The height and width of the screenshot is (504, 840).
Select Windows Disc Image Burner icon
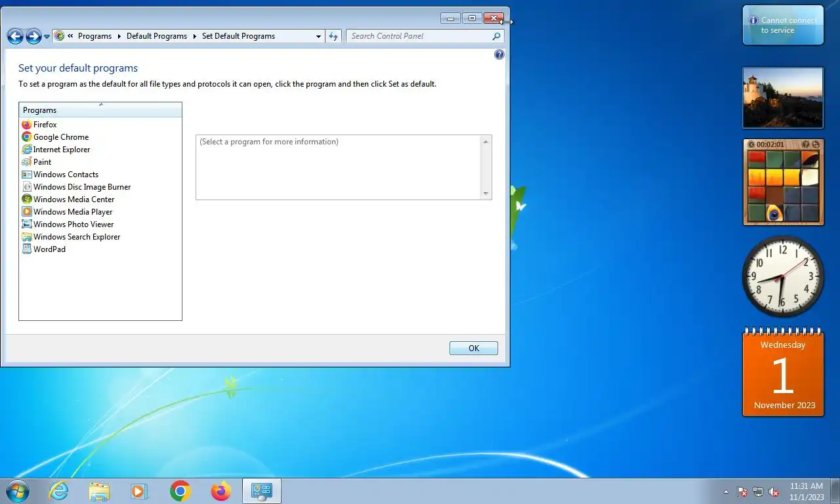tap(27, 187)
